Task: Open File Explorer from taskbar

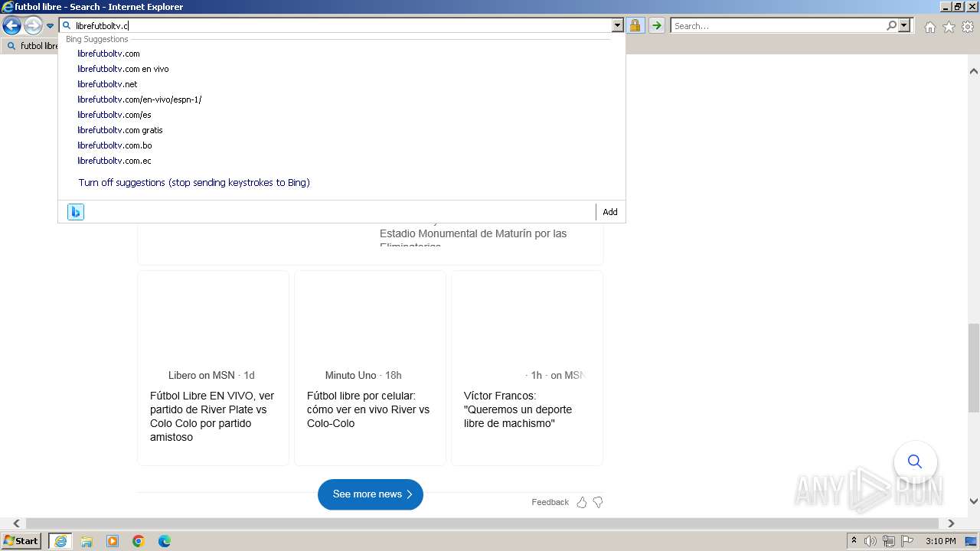Action: click(x=87, y=541)
